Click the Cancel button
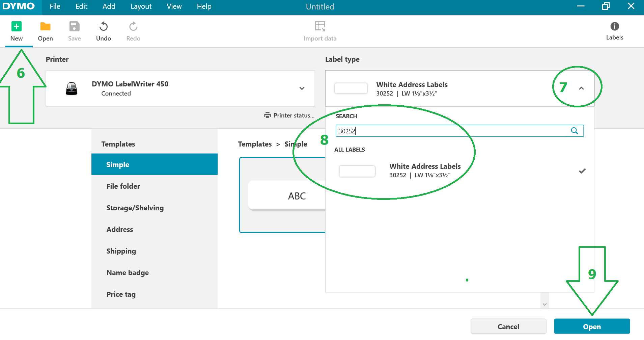The width and height of the screenshot is (644, 340). (x=508, y=326)
